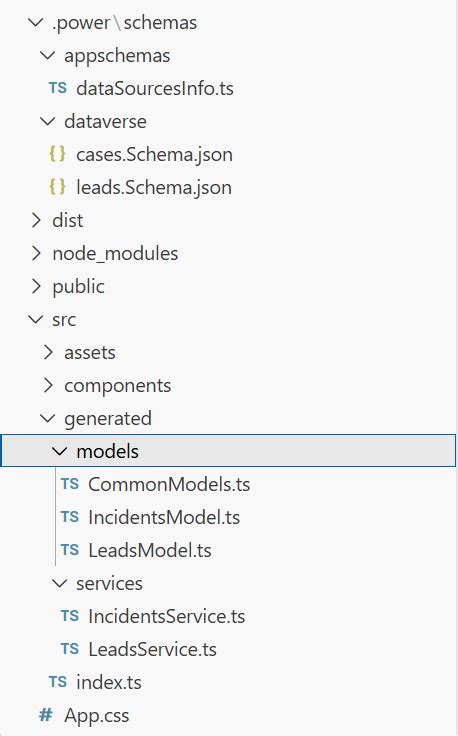Click the TS icon of CommonModels.ts

tap(69, 484)
